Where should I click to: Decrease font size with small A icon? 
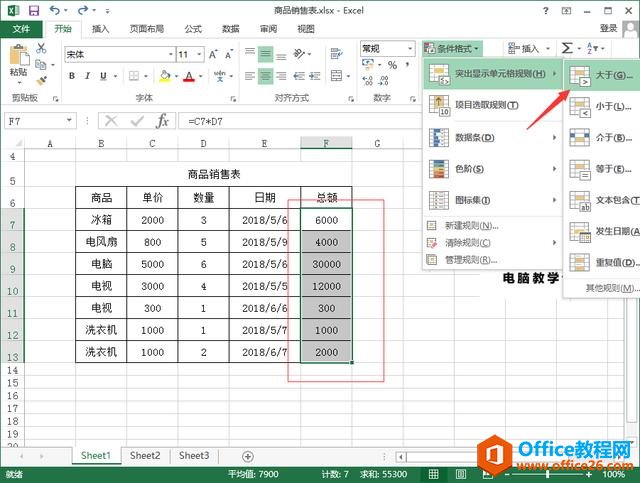click(229, 54)
